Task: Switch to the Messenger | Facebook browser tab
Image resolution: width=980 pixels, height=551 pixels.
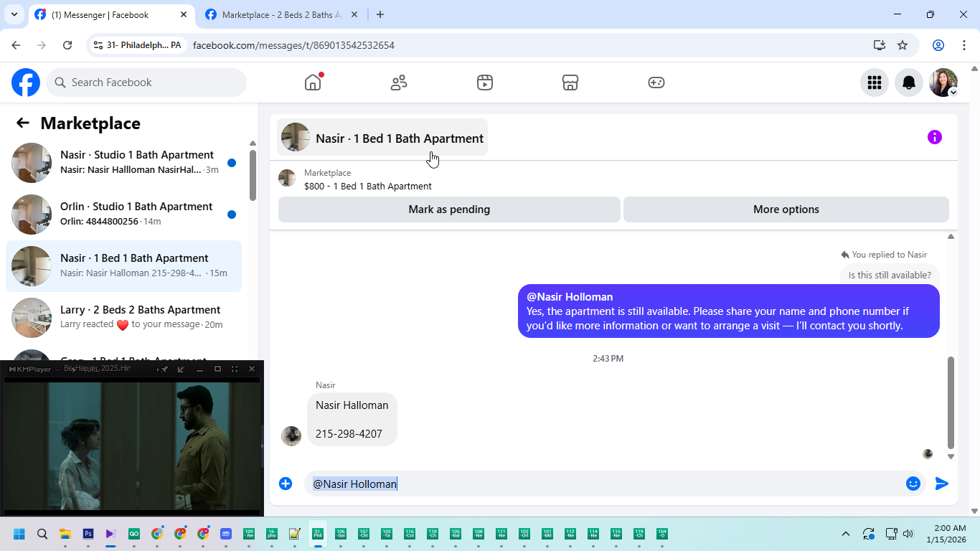Action: pyautogui.click(x=112, y=14)
